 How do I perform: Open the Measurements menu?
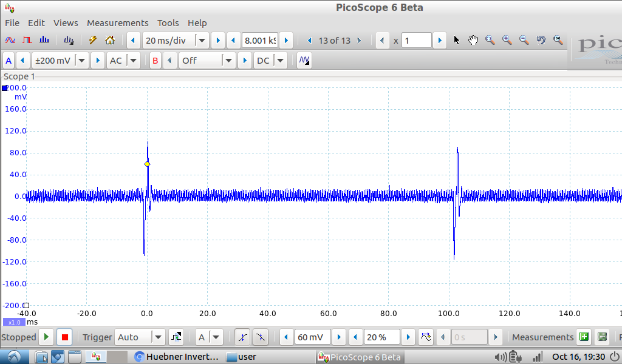(x=117, y=23)
